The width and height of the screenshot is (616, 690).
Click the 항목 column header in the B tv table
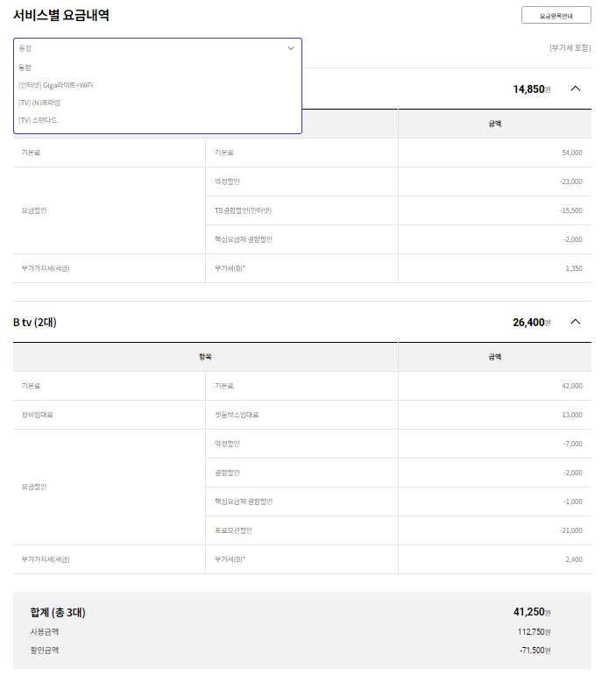[x=205, y=357]
